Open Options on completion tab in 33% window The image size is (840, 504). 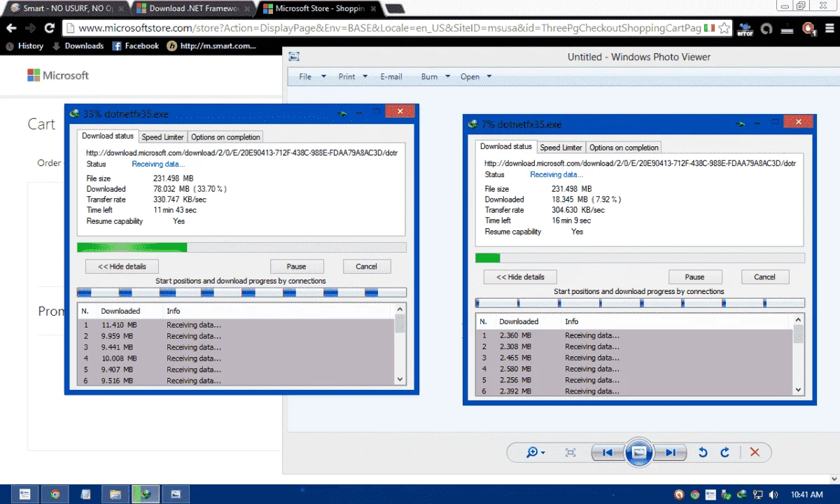click(225, 137)
